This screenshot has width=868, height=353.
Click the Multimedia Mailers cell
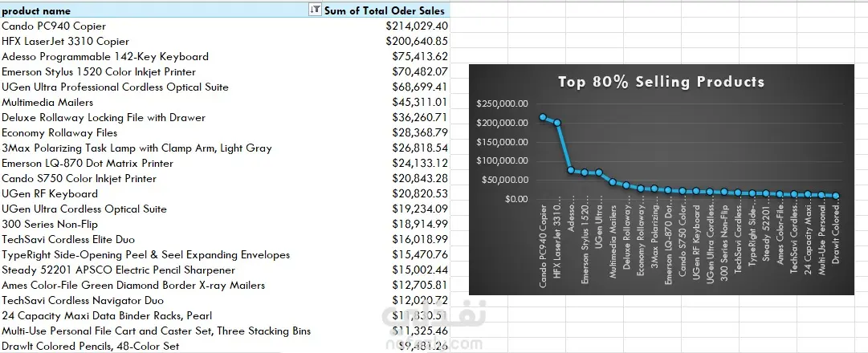click(47, 103)
